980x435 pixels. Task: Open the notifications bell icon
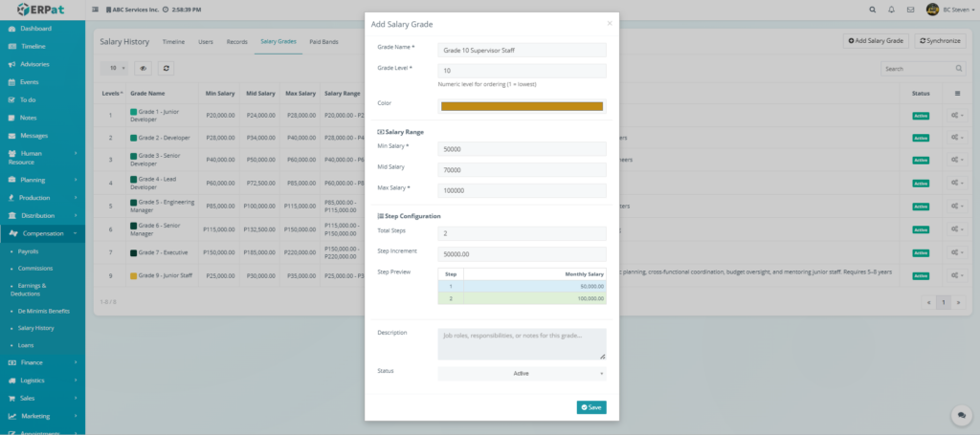[x=891, y=10]
